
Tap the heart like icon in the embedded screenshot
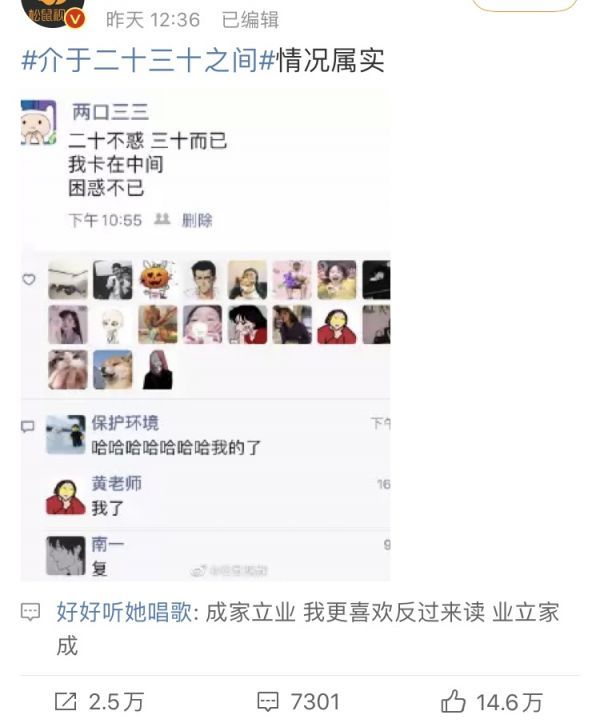tap(29, 279)
